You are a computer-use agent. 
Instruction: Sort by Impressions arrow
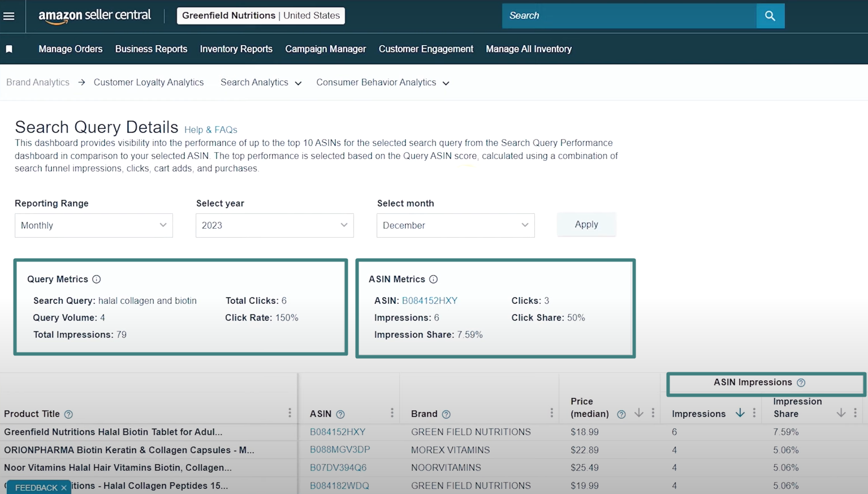[x=740, y=413]
